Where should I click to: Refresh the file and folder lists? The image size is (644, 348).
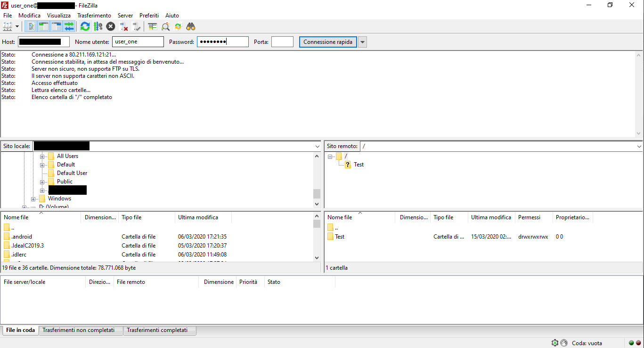point(85,26)
